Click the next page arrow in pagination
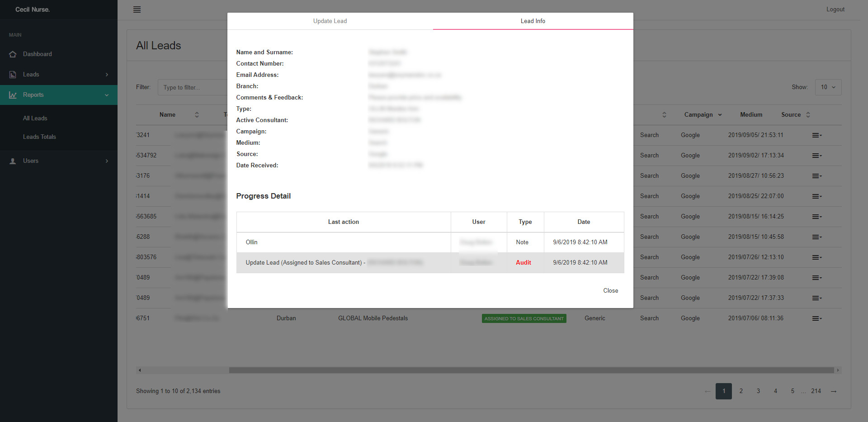 point(833,391)
